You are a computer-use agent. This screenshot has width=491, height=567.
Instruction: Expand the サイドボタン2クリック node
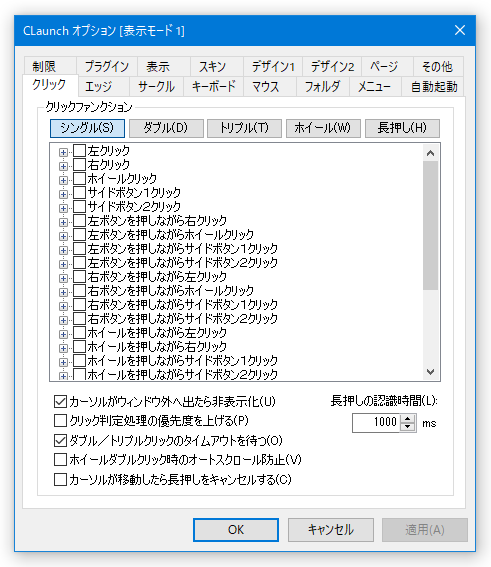point(63,208)
